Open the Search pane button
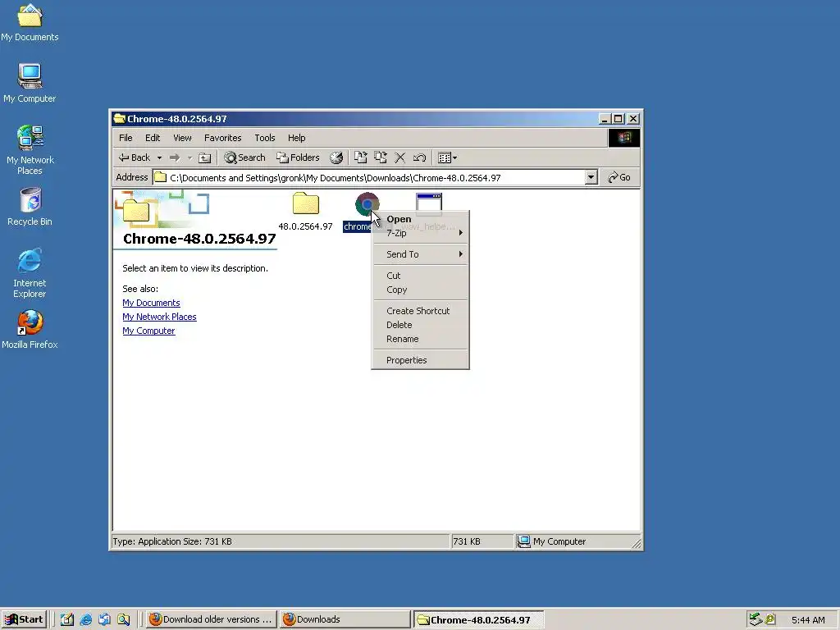Viewport: 840px width, 630px height. coord(244,157)
